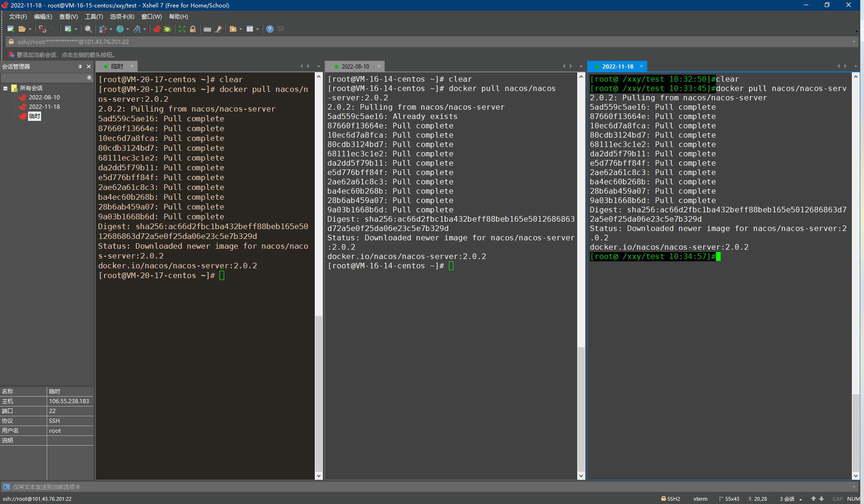Open the New folder dropdown arrow
864x504 pixels.
pos(241,29)
